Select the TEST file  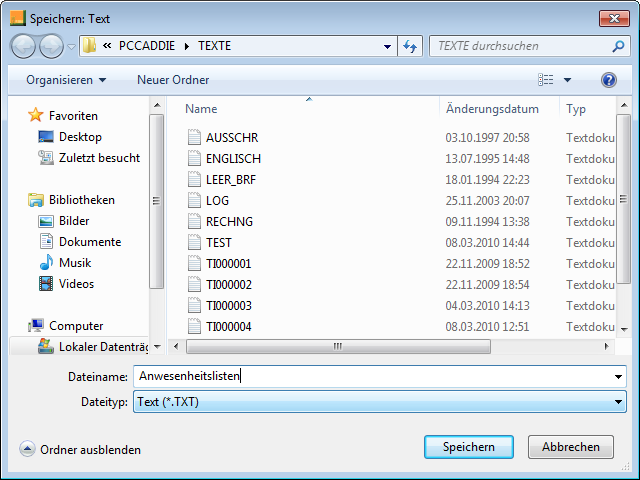pos(219,243)
